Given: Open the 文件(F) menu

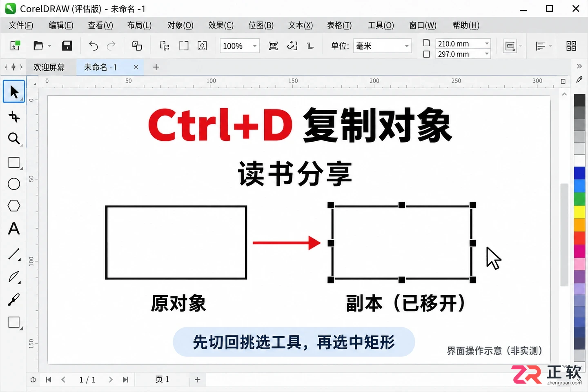Looking at the screenshot, I should tap(21, 25).
